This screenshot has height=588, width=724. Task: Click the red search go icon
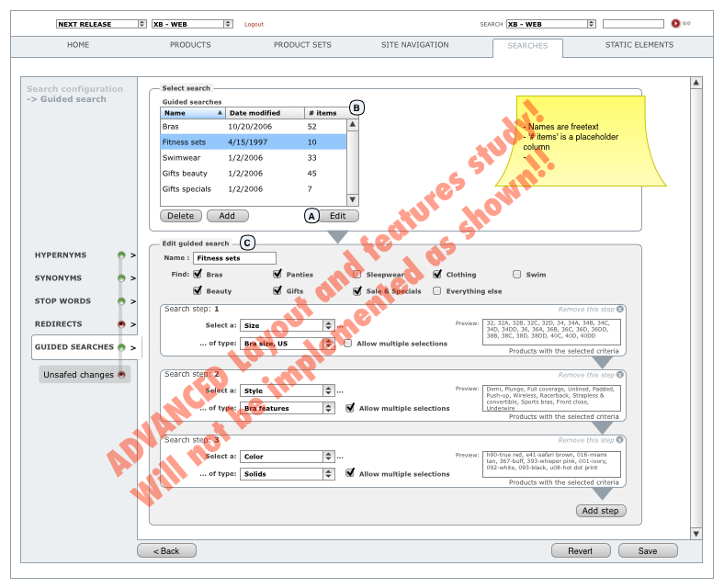click(x=675, y=23)
